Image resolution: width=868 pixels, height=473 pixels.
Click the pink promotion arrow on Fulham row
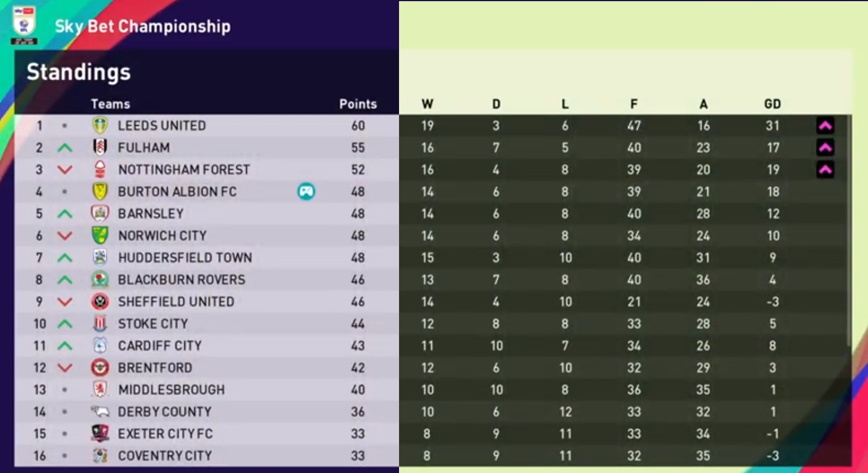825,147
